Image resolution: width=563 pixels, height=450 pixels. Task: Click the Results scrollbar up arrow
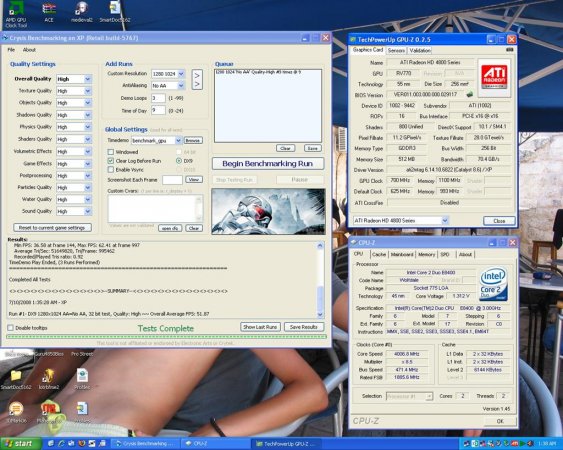320,246
